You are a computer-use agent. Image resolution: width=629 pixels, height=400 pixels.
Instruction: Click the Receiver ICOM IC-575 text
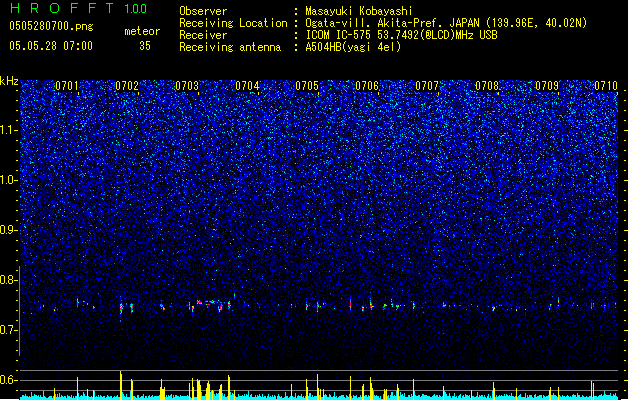click(x=401, y=35)
